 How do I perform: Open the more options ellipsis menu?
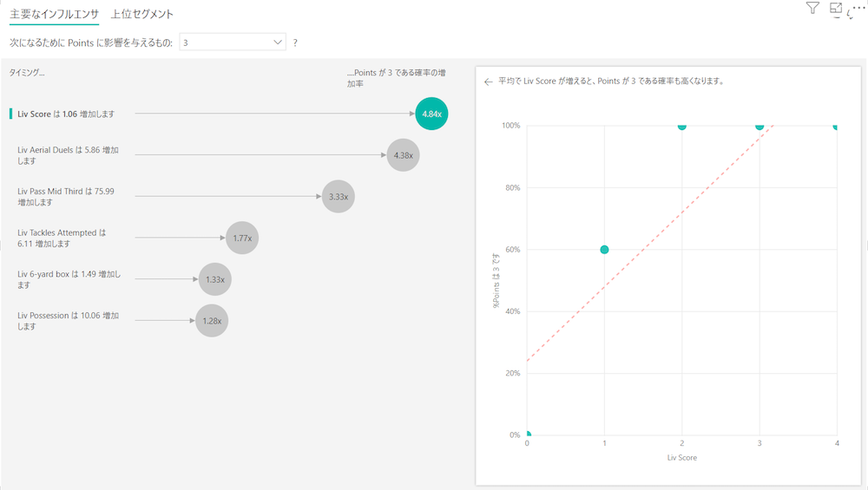[x=858, y=8]
